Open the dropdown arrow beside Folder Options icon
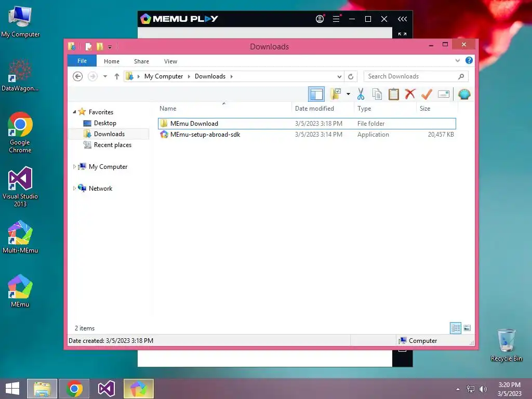532x399 pixels. (x=348, y=94)
